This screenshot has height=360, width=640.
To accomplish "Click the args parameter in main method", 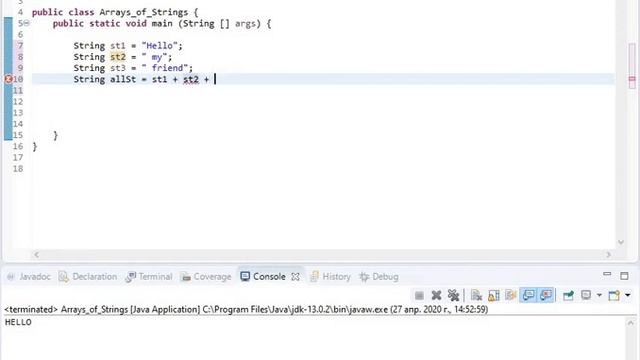I will tap(245, 24).
